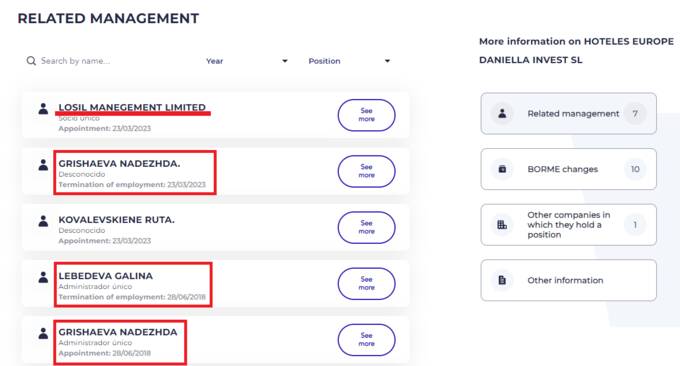See more for LEBEDEVA GALINA

point(366,284)
